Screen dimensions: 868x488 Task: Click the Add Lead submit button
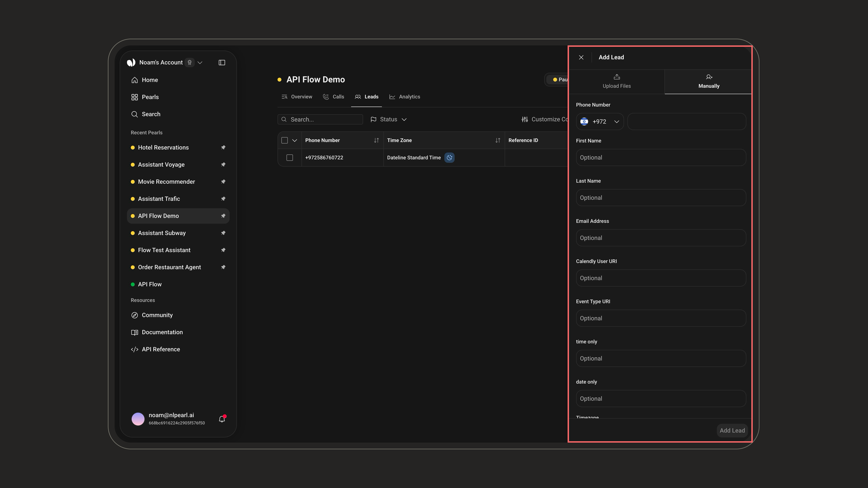tap(732, 430)
